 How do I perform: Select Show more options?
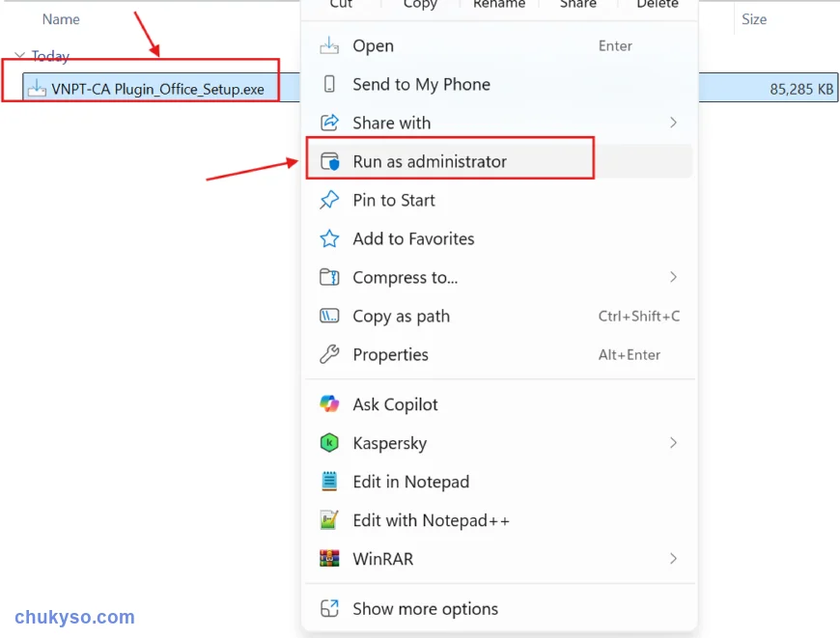click(499, 608)
